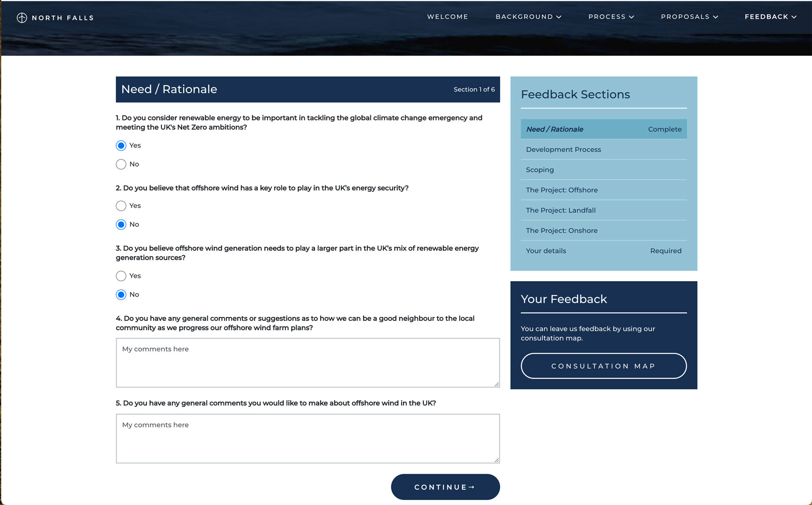Click the Consultation Map button
The image size is (812, 505).
[604, 365]
